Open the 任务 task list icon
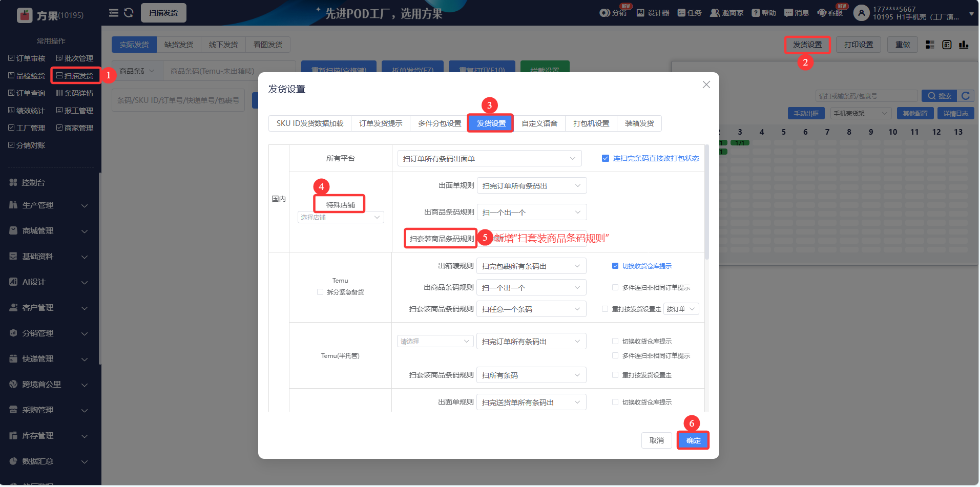The height and width of the screenshot is (487, 980). [x=681, y=13]
